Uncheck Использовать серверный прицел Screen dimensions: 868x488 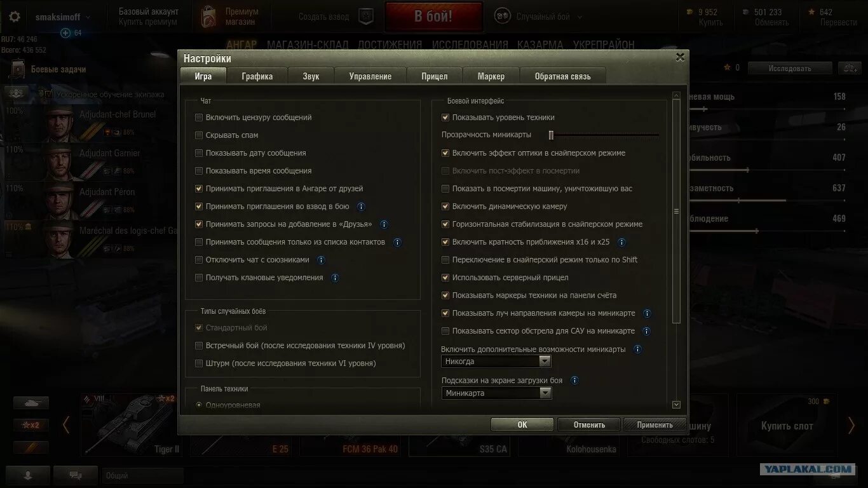(x=445, y=278)
